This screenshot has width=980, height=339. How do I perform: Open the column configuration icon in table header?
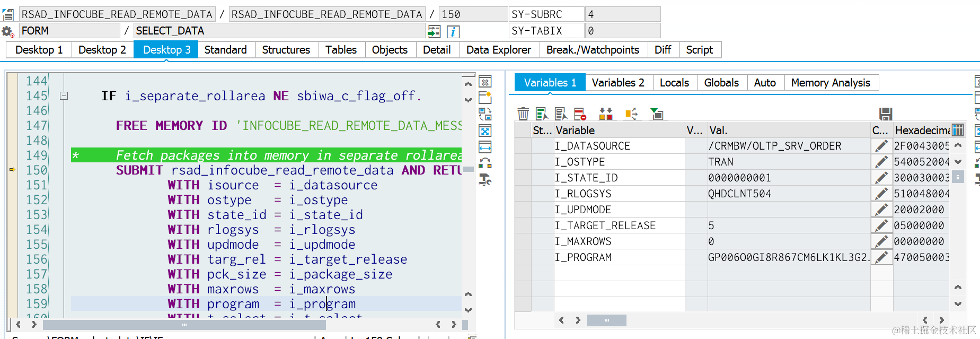[x=957, y=130]
